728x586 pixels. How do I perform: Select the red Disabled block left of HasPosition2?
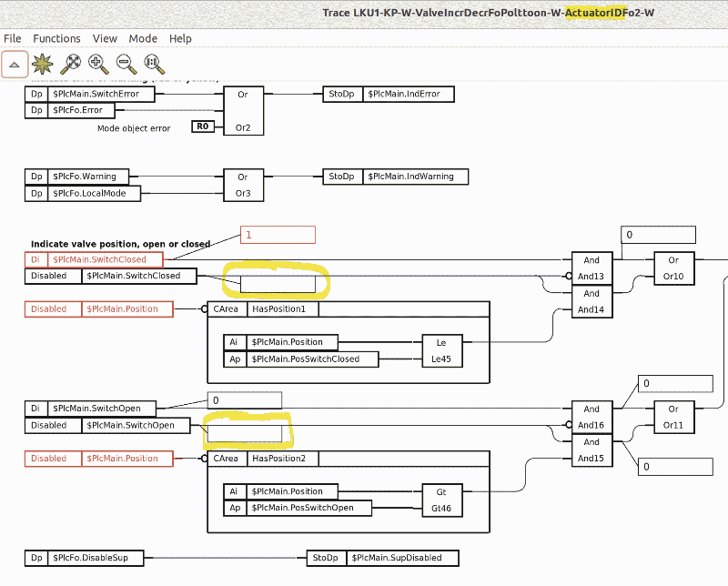pos(99,459)
